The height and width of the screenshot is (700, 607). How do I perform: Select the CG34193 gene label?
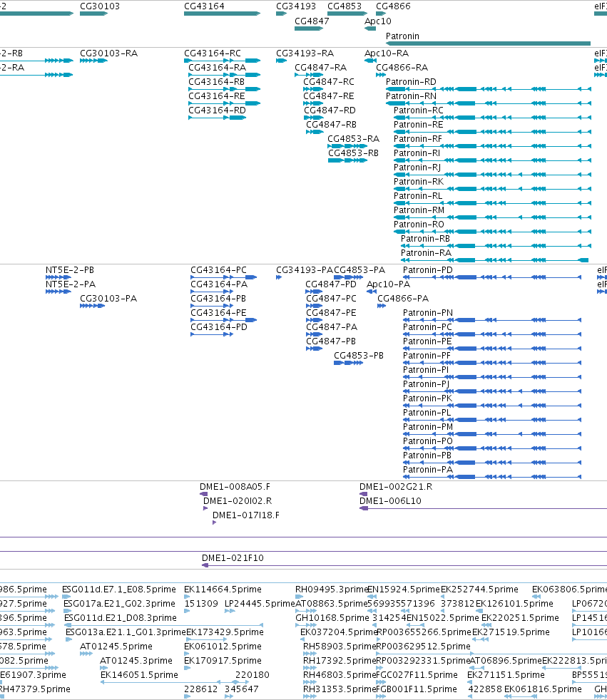pyautogui.click(x=296, y=6)
